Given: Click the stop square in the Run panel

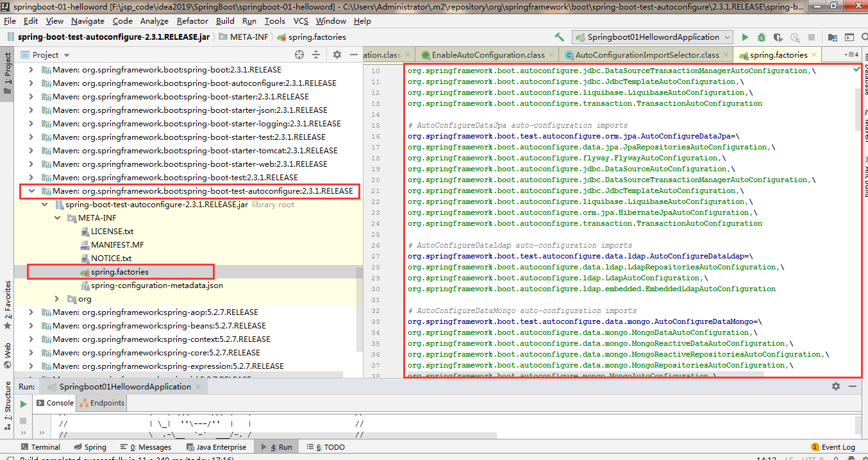Looking at the screenshot, I should pyautogui.click(x=23, y=421).
